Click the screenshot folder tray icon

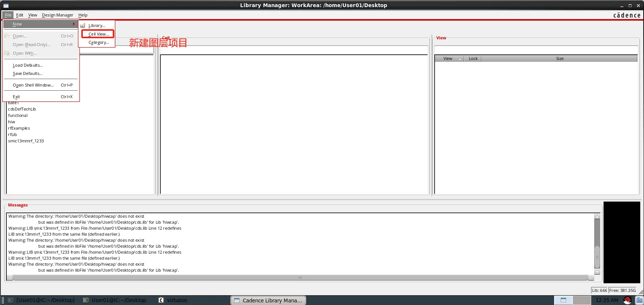tap(639, 300)
